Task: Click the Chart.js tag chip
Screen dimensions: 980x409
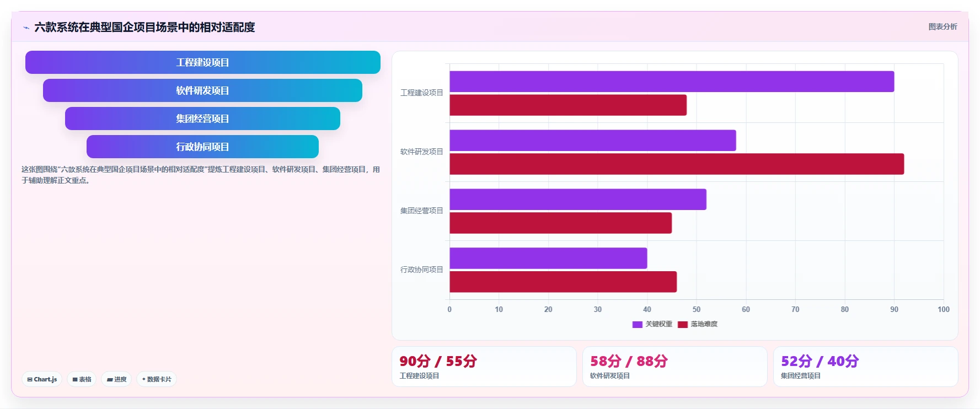Action: coord(42,379)
